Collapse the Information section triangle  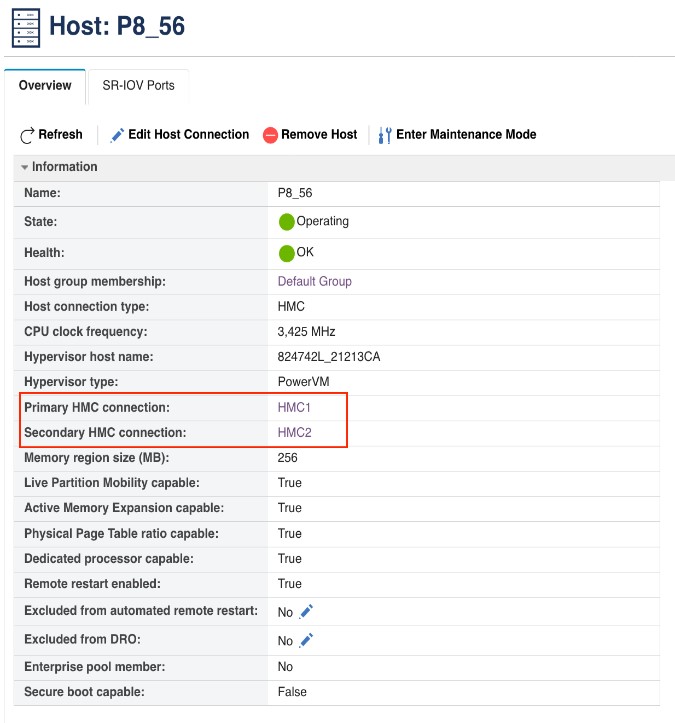pos(24,167)
